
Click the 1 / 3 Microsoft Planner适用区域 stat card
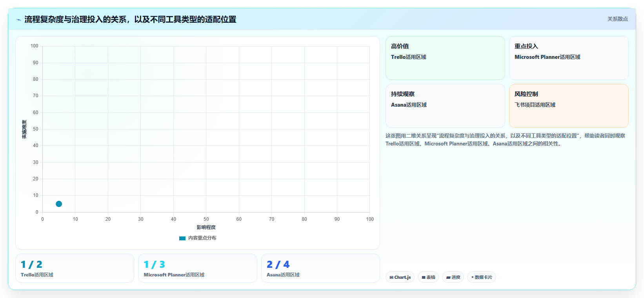pos(198,268)
